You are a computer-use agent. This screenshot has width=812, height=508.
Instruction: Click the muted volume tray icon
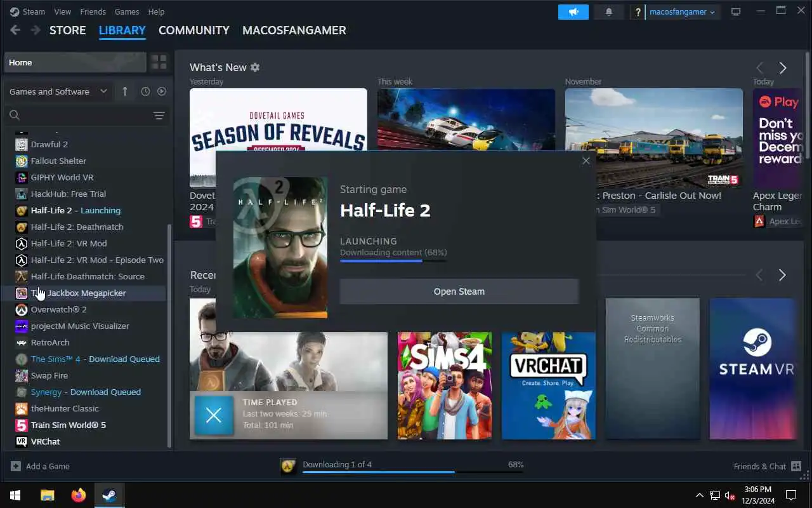[x=730, y=495]
